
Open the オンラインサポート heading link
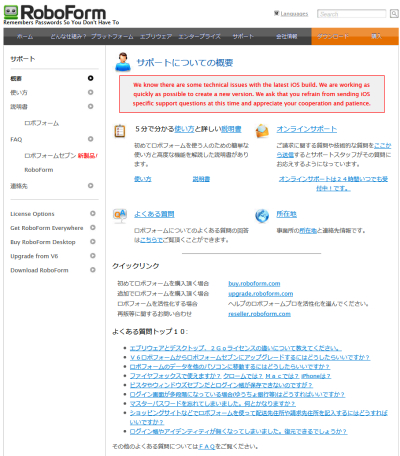[307, 129]
